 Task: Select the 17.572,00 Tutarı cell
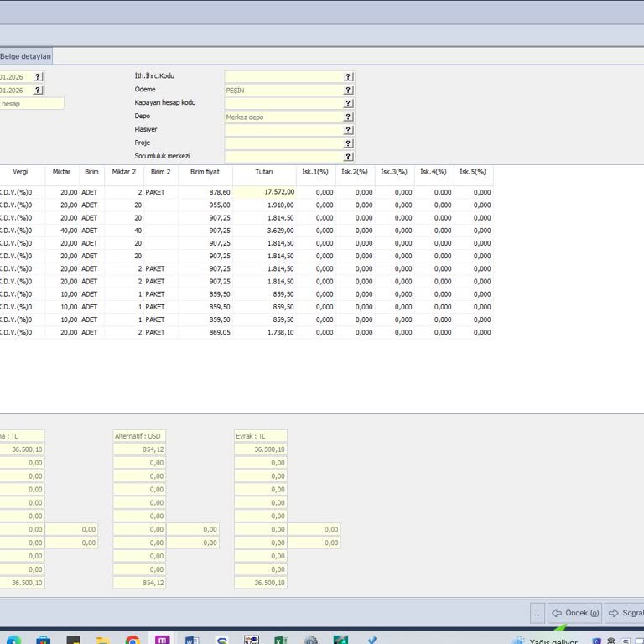[264, 192]
